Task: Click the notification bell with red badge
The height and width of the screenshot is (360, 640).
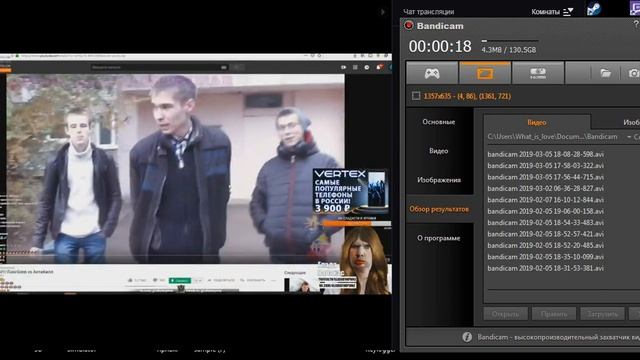Action: 379,67
